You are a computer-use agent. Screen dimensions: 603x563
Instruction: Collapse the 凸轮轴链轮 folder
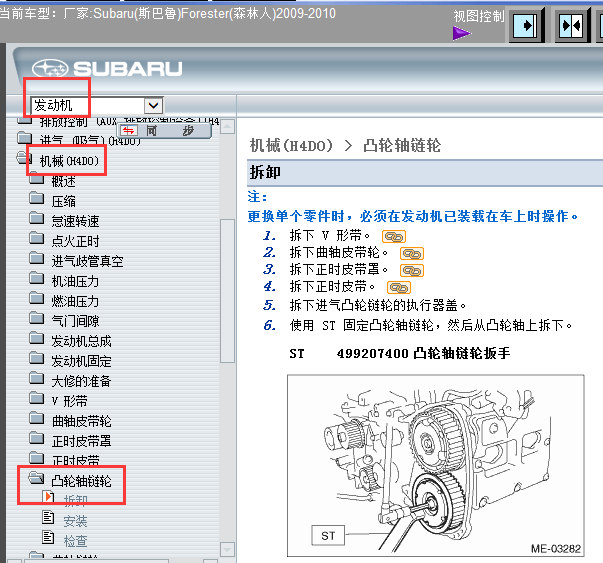82,481
